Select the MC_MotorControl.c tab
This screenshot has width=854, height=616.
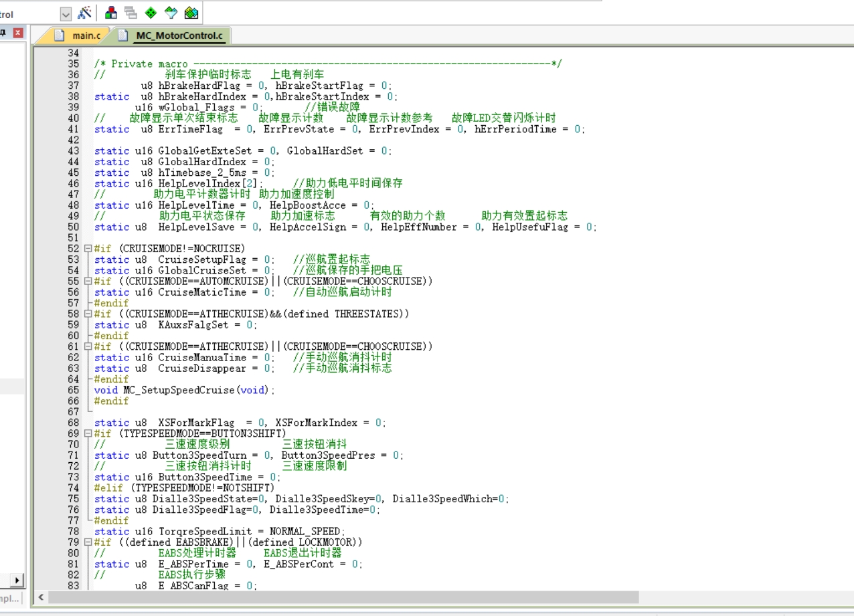179,35
